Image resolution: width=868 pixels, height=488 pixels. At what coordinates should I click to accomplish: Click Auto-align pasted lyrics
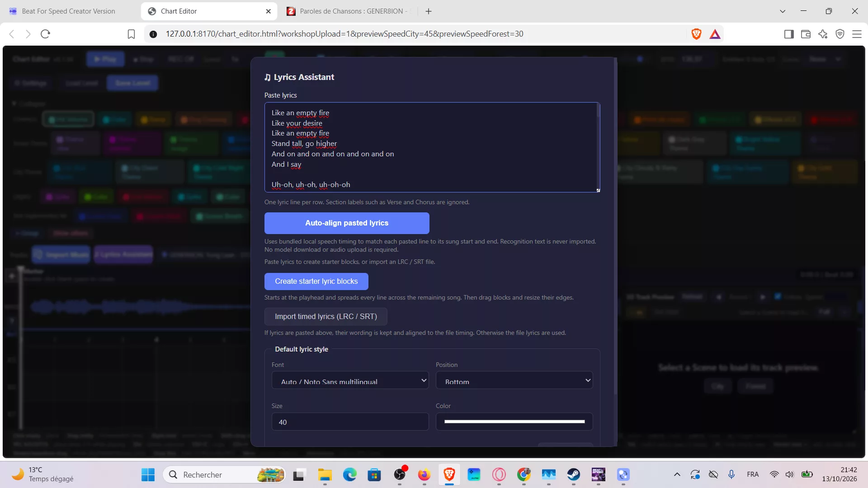pyautogui.click(x=347, y=223)
